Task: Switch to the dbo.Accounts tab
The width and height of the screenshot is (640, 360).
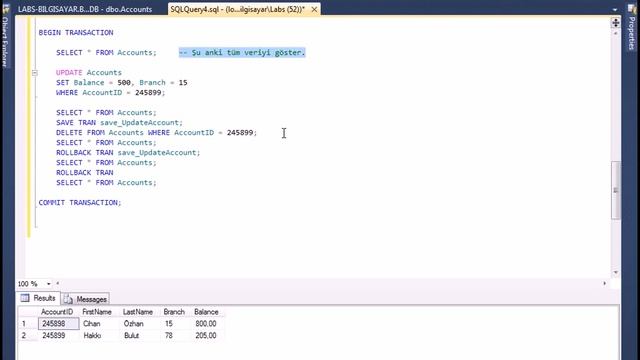Action: [84, 9]
